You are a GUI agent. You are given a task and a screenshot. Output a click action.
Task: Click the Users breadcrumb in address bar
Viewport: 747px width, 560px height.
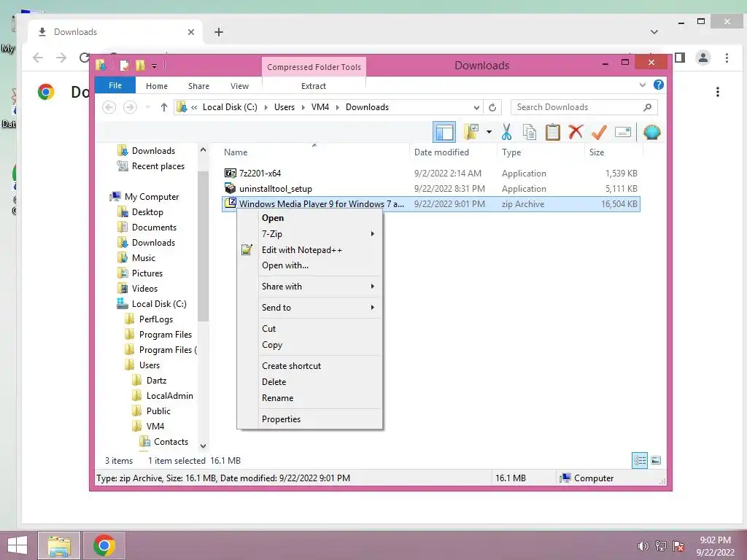point(285,107)
